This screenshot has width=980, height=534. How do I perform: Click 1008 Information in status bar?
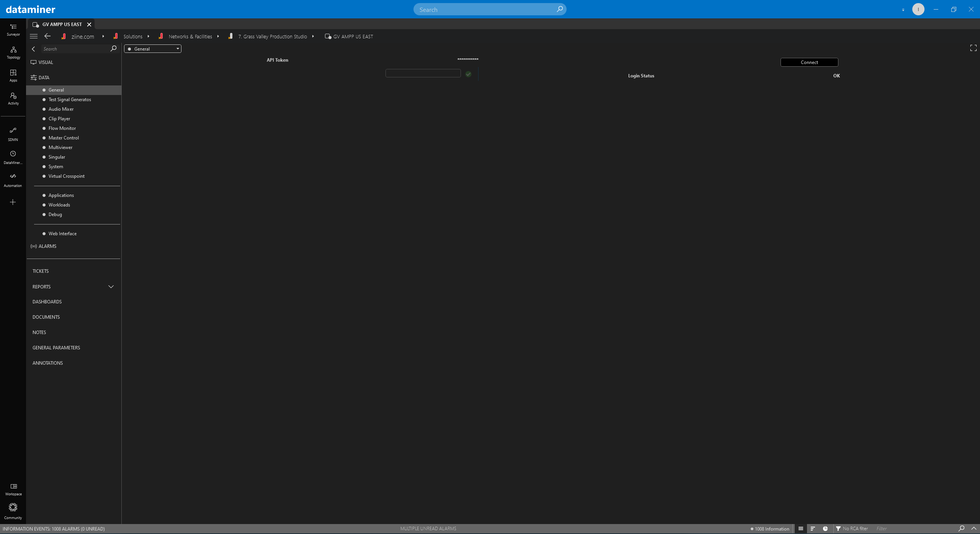click(770, 529)
